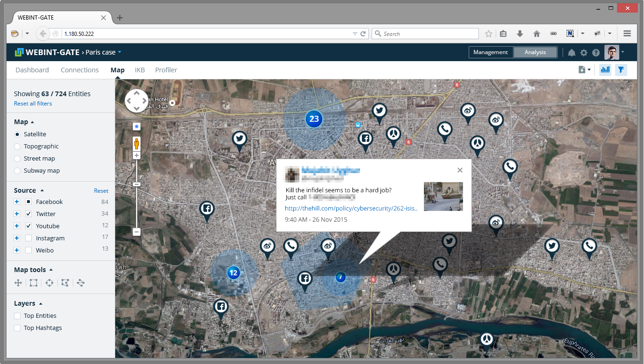Enable the Top Hashtags layer
644x364 pixels.
point(17,328)
